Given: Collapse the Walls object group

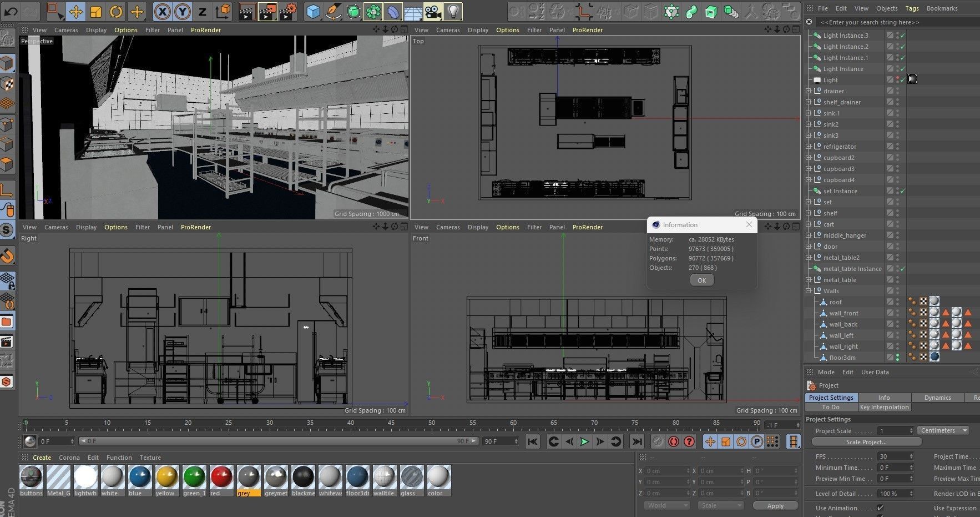Looking at the screenshot, I should 809,291.
